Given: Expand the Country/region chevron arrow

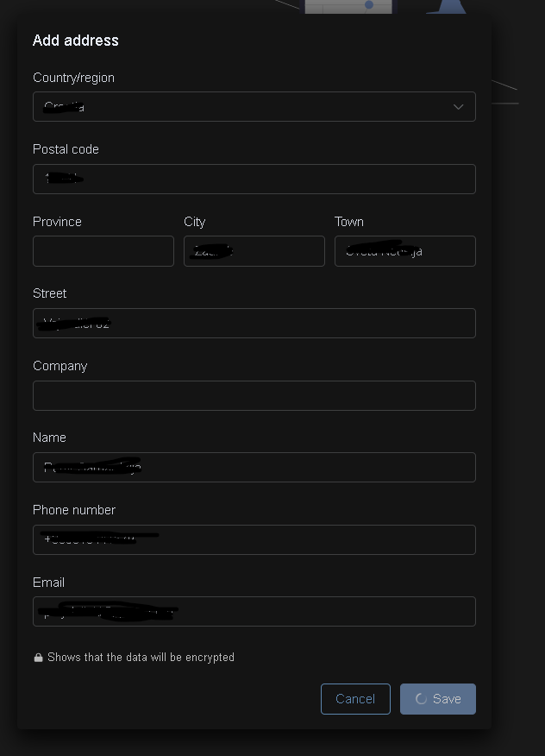Looking at the screenshot, I should coord(458,107).
